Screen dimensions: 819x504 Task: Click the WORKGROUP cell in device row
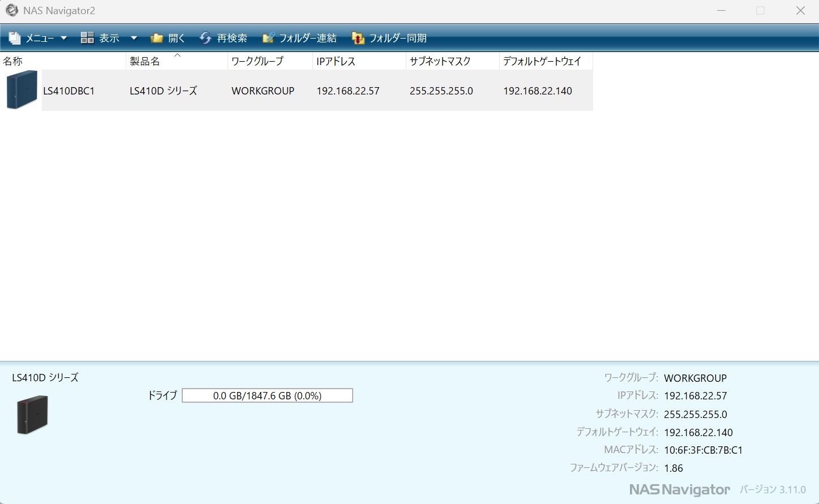[x=263, y=91]
